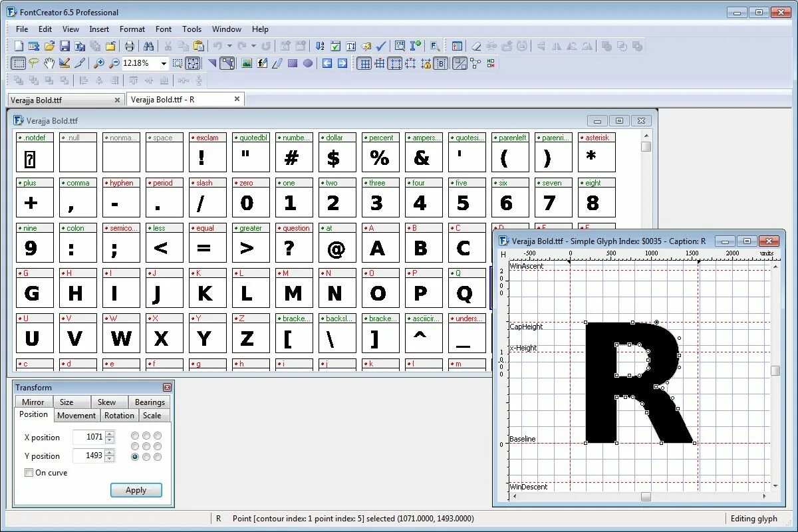Open the Font menu
The height and width of the screenshot is (532, 798).
(x=164, y=29)
